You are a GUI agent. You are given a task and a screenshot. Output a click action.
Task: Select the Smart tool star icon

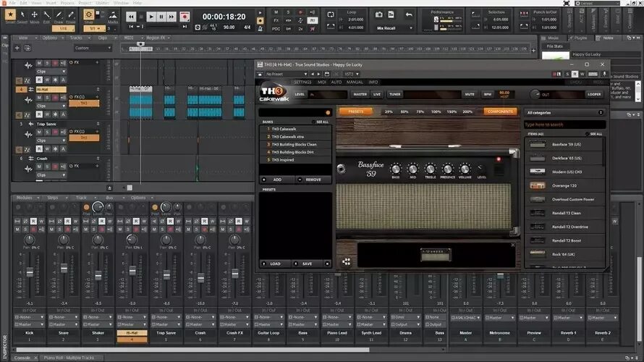pyautogui.click(x=10, y=15)
